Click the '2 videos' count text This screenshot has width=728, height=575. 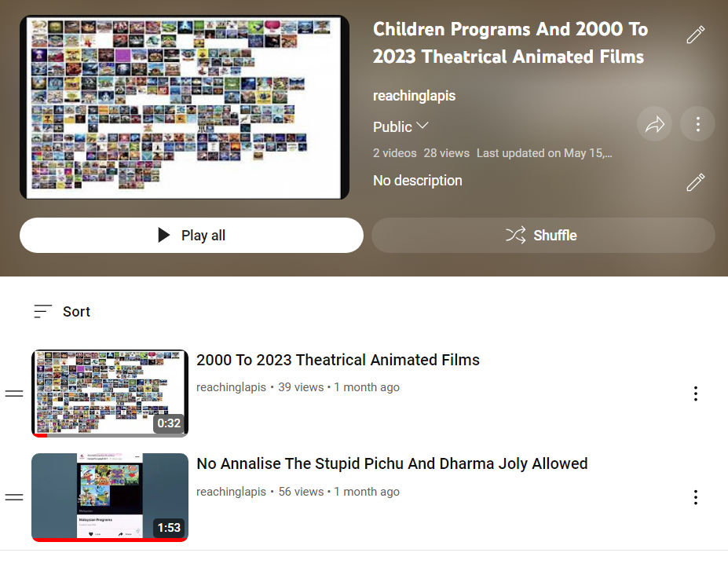[395, 153]
